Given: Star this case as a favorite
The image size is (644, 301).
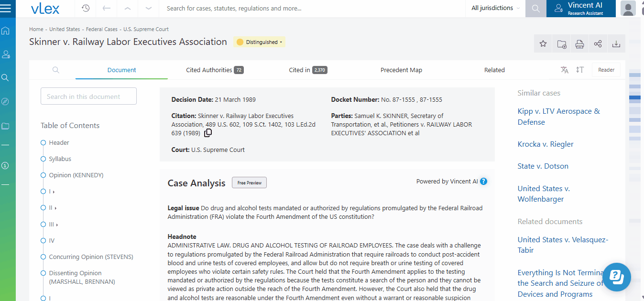Looking at the screenshot, I should click(543, 44).
